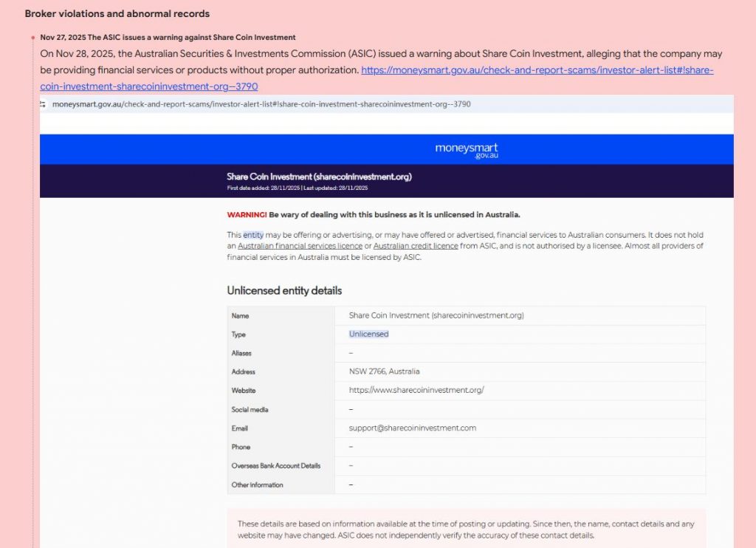Click the red 'WARNING!' text
This screenshot has width=756, height=548.
247,215
